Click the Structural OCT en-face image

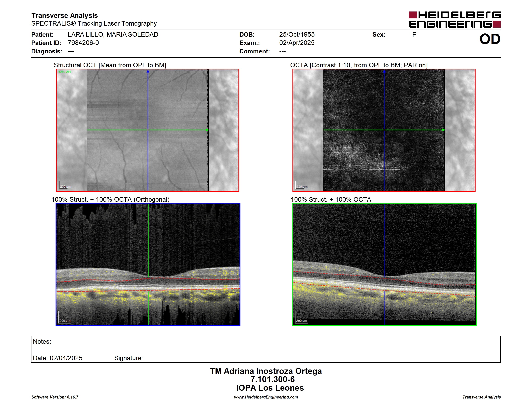(x=148, y=130)
